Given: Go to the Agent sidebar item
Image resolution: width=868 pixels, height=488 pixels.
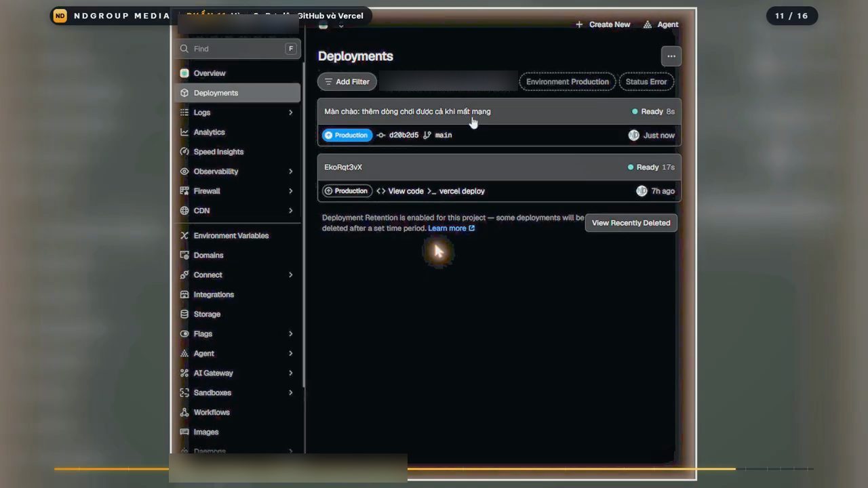Looking at the screenshot, I should 237,354.
